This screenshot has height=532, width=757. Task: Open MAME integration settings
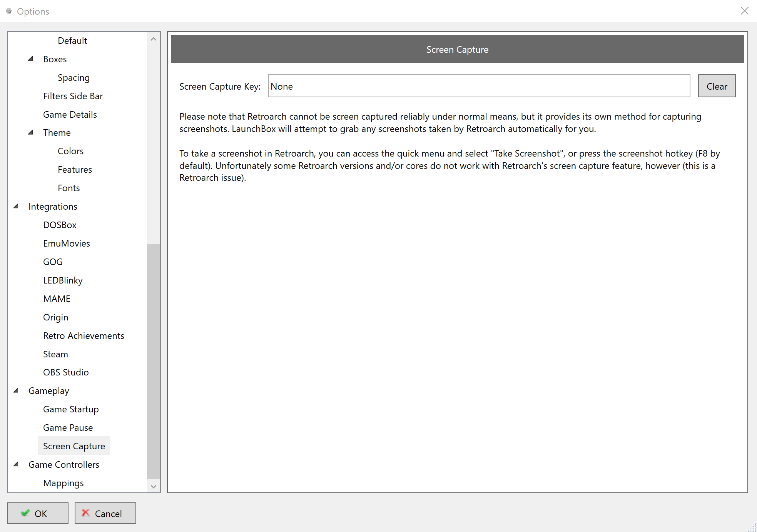click(57, 299)
